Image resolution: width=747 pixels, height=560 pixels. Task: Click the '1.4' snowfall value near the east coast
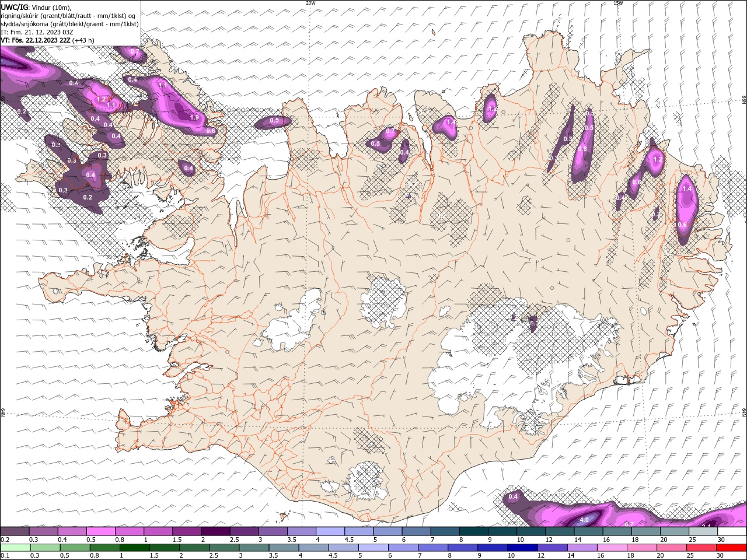(x=687, y=189)
